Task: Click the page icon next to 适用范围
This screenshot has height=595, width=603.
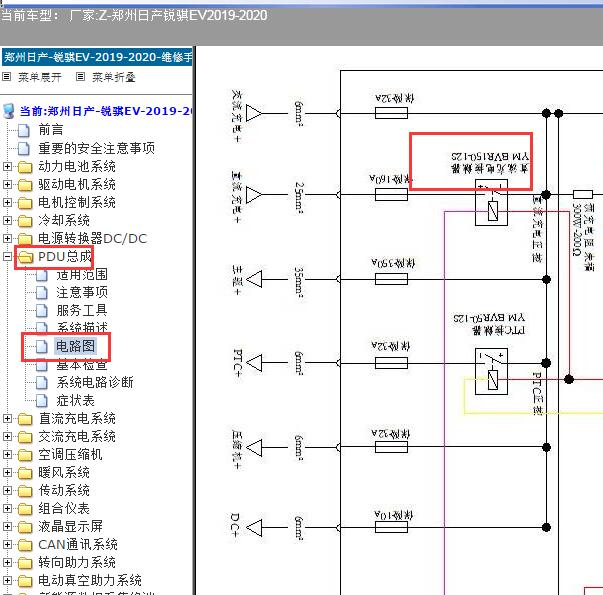Action: (42, 275)
